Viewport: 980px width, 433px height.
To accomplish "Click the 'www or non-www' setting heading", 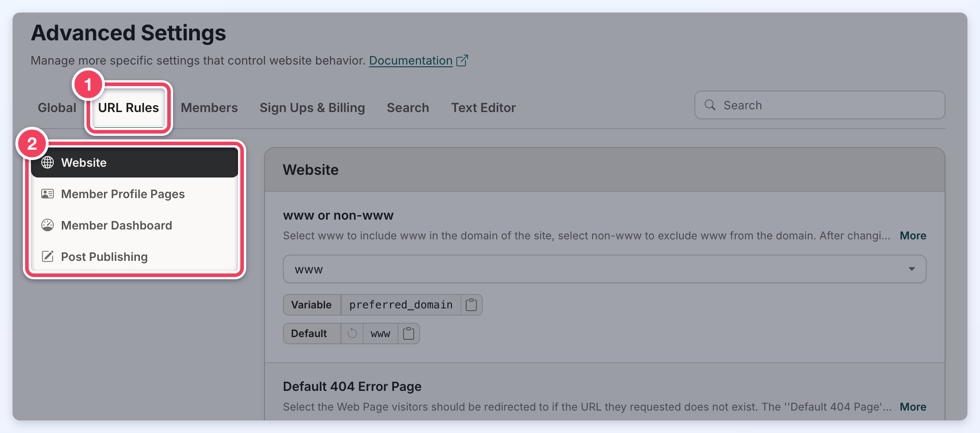I will click(338, 216).
